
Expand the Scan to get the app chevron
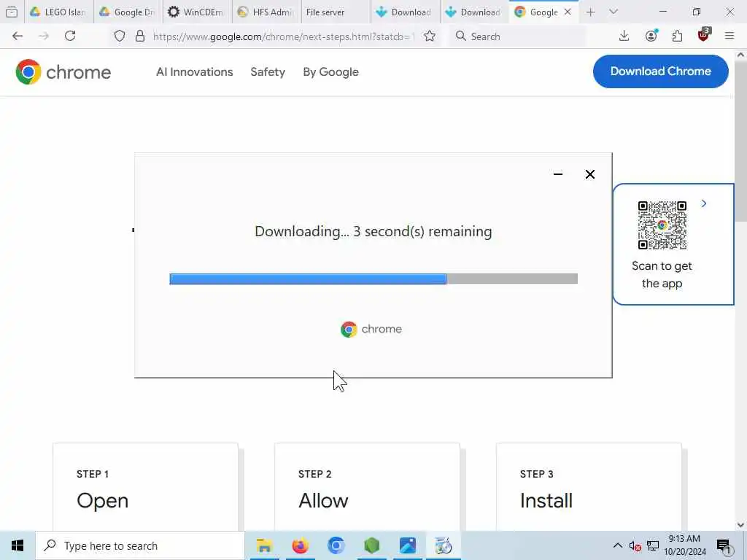(704, 204)
